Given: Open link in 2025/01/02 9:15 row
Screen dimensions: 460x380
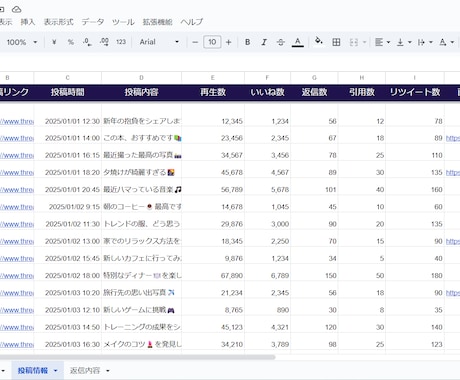Looking at the screenshot, I should click(x=17, y=207).
